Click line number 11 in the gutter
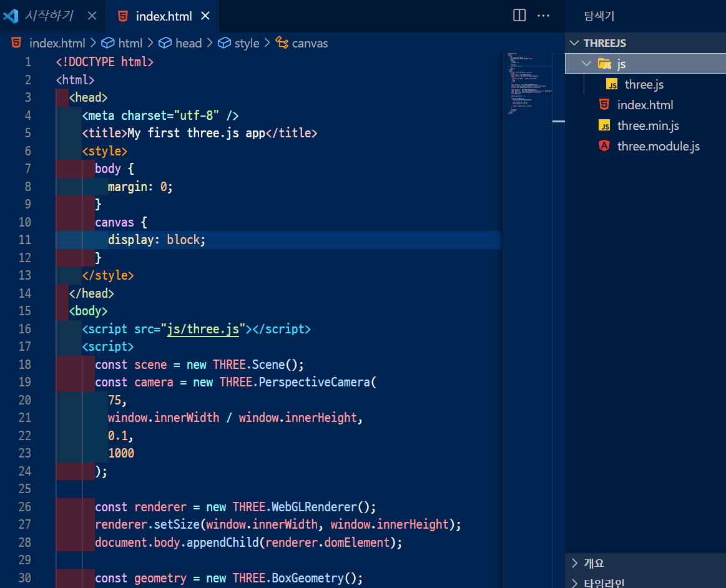Screen dimensions: 726x588 (x=25, y=240)
